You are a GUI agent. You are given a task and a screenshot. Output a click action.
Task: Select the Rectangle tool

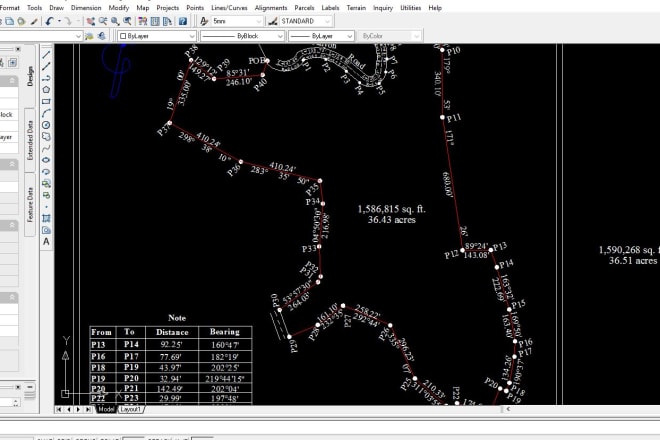pos(46,101)
